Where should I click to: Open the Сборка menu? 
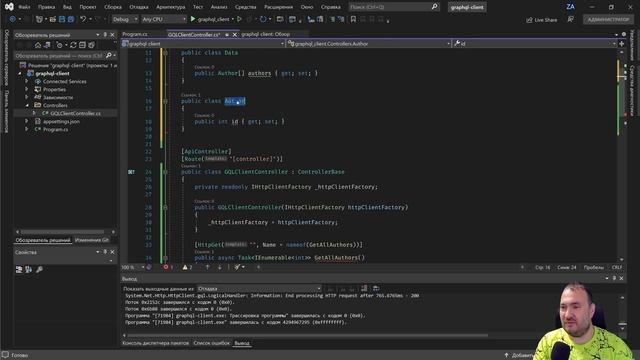tap(113, 7)
